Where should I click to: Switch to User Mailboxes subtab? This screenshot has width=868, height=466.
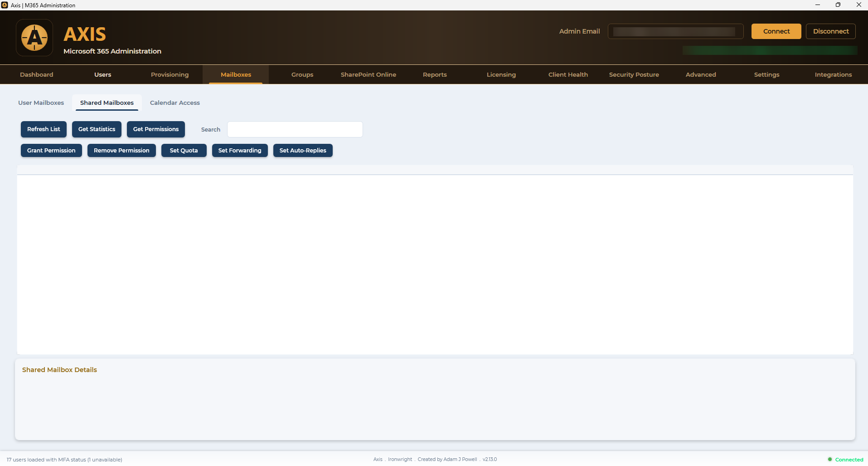pyautogui.click(x=41, y=103)
